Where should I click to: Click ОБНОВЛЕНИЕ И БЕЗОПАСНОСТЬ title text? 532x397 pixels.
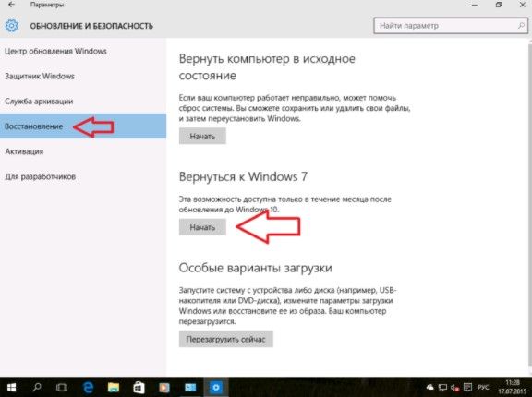(x=91, y=26)
